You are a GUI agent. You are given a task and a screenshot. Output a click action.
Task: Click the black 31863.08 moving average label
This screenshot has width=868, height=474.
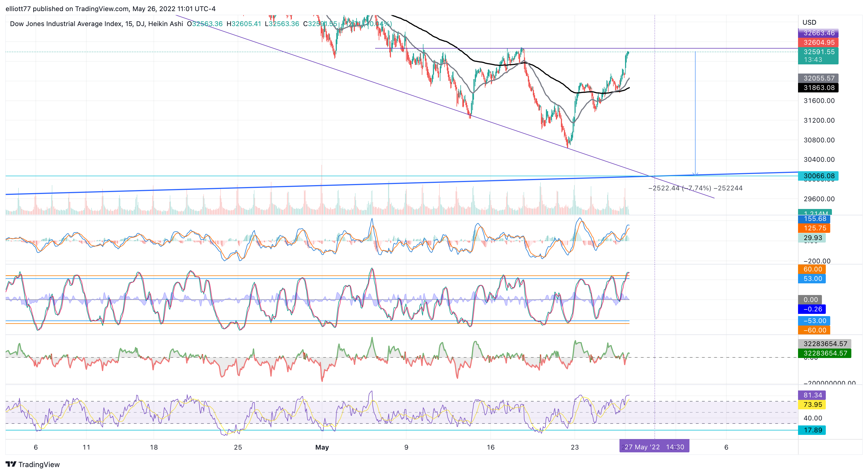pos(818,88)
